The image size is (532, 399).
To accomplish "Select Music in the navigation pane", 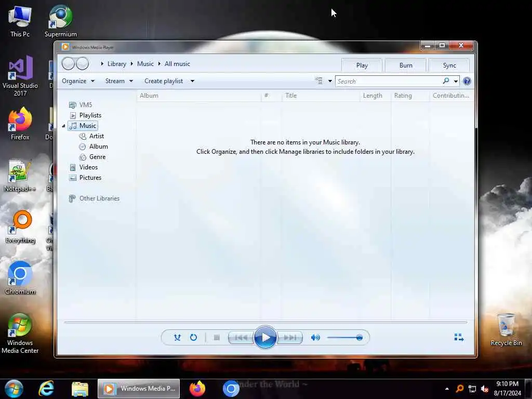I will pos(83,126).
